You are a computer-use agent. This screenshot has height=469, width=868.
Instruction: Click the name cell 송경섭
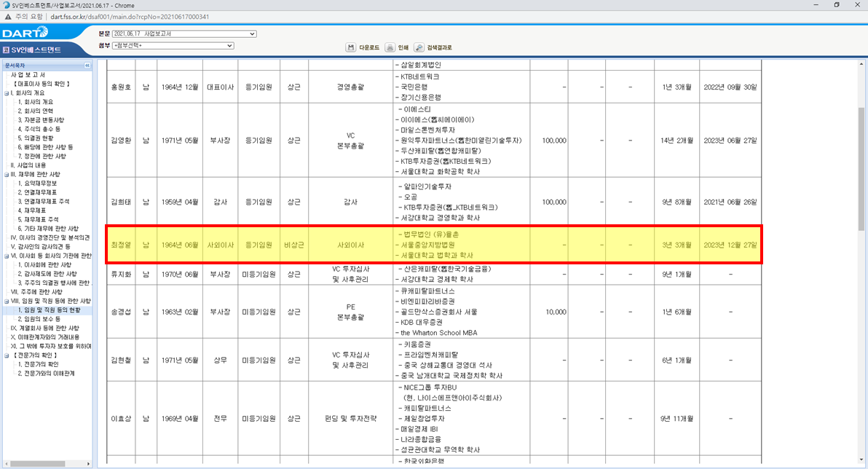pos(121,312)
